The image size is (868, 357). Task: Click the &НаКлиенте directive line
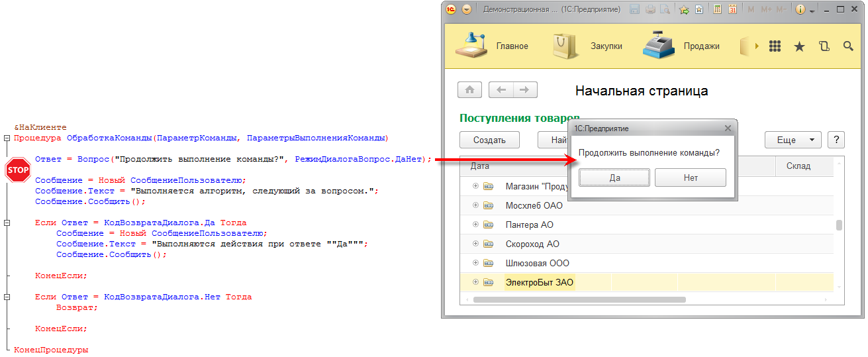tap(40, 127)
